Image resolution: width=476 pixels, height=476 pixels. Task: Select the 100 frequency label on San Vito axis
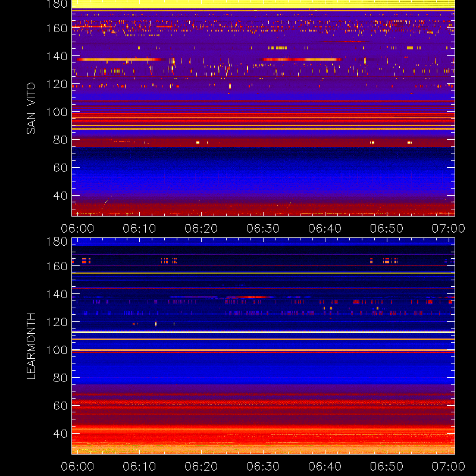click(x=57, y=112)
